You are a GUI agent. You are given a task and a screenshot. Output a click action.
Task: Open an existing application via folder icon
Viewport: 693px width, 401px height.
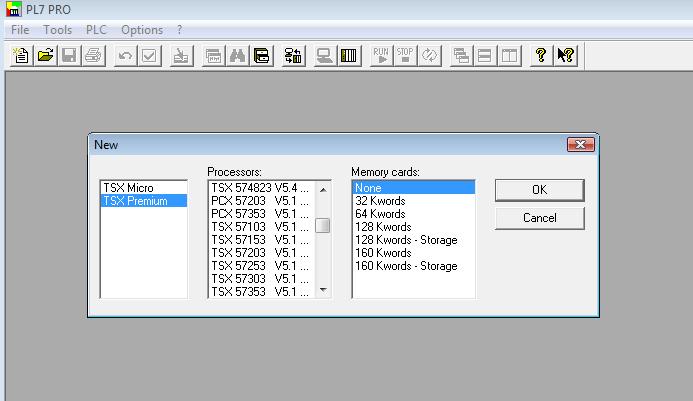[x=45, y=56]
